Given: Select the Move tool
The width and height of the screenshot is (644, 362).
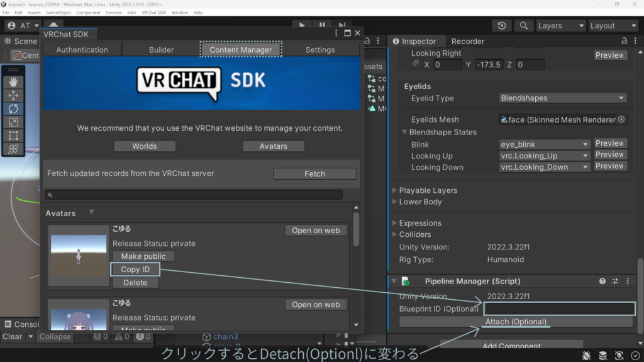Looking at the screenshot, I should [x=13, y=96].
